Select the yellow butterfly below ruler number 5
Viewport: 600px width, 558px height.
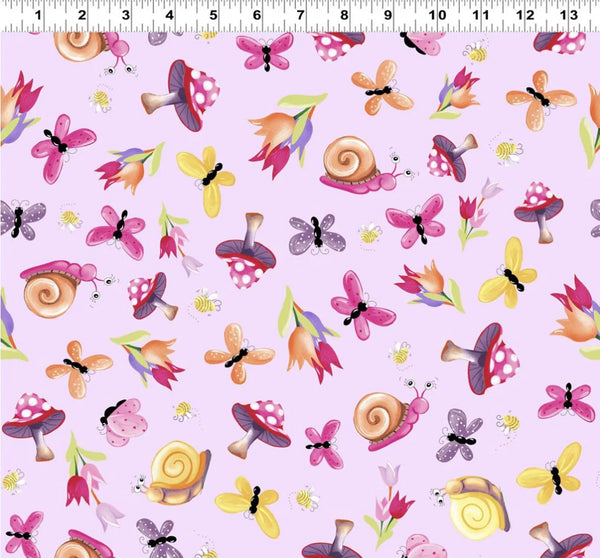[x=208, y=179]
